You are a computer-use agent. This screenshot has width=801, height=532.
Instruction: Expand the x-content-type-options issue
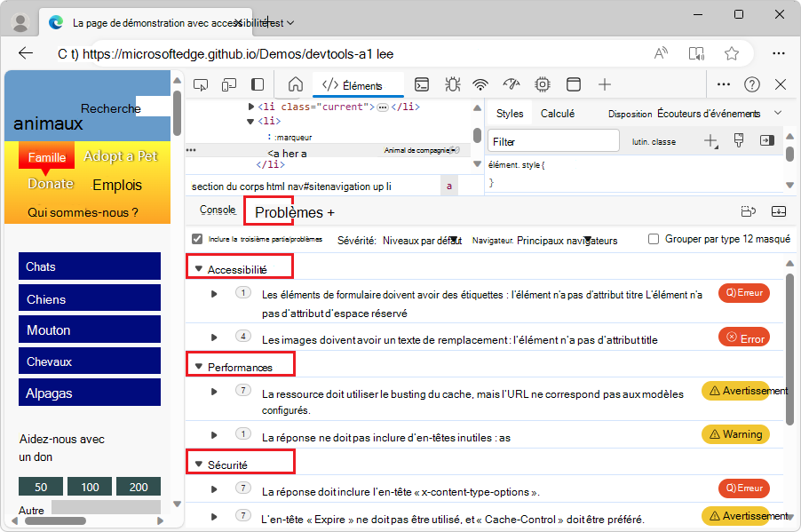[x=214, y=489]
